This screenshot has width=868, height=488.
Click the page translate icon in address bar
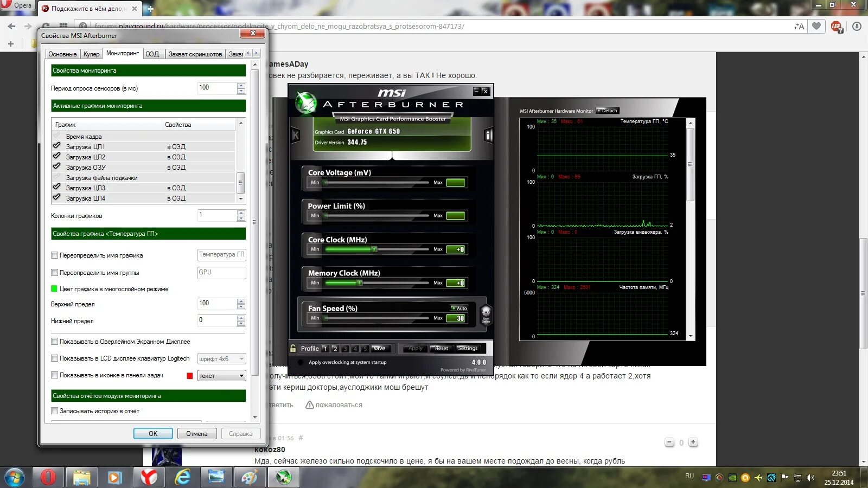click(799, 26)
